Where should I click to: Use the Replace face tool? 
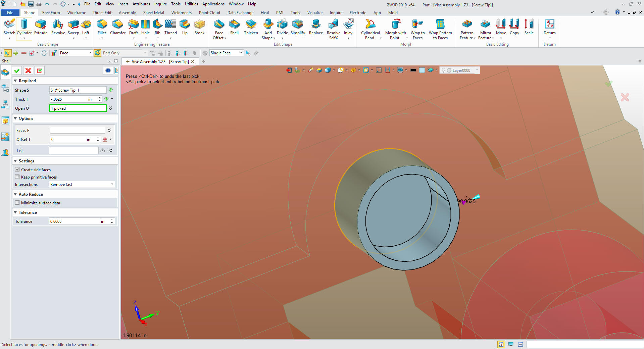[x=316, y=27]
